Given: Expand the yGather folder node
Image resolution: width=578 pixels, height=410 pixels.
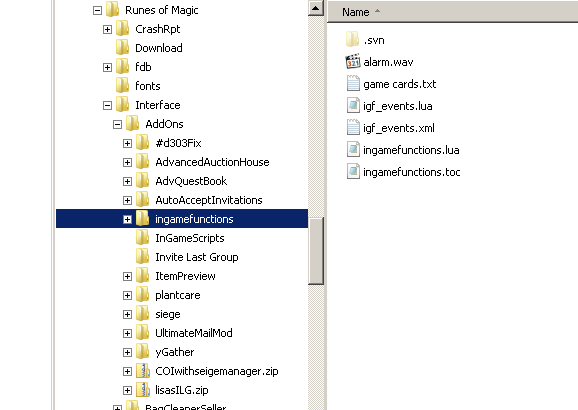Looking at the screenshot, I should tap(127, 352).
